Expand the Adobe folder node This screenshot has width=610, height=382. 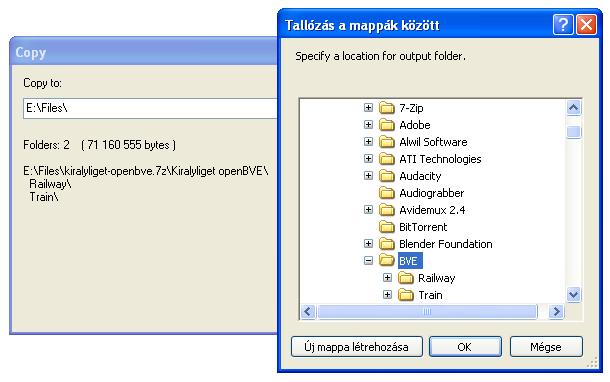click(368, 124)
